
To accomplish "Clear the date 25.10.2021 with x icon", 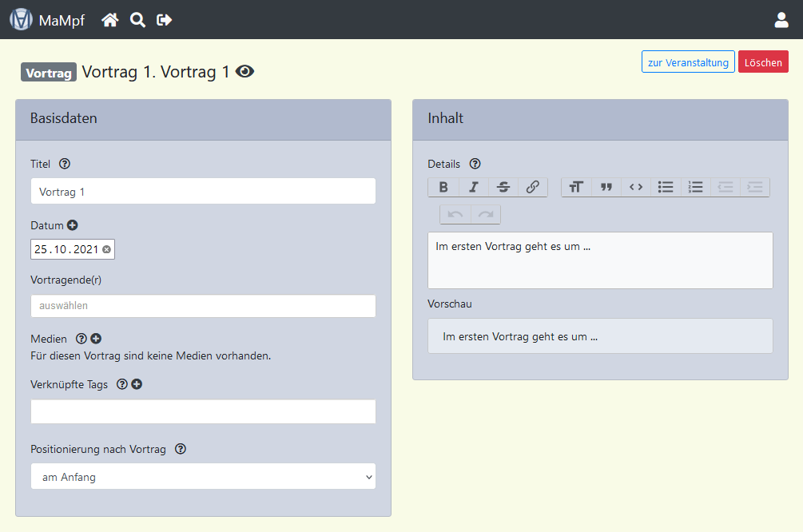I will [107, 249].
